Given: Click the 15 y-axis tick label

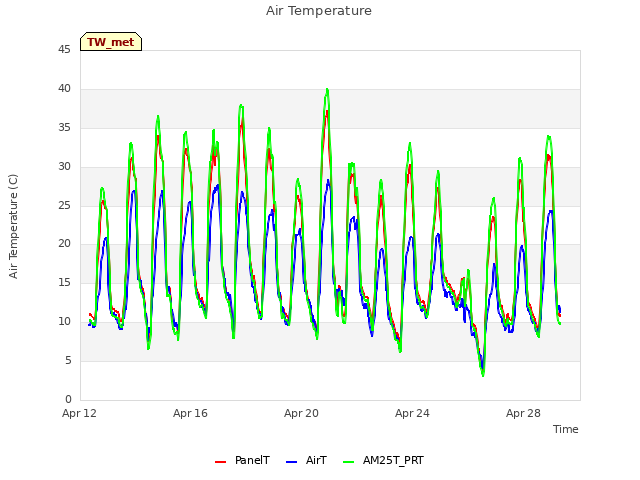Looking at the screenshot, I should point(64,282).
